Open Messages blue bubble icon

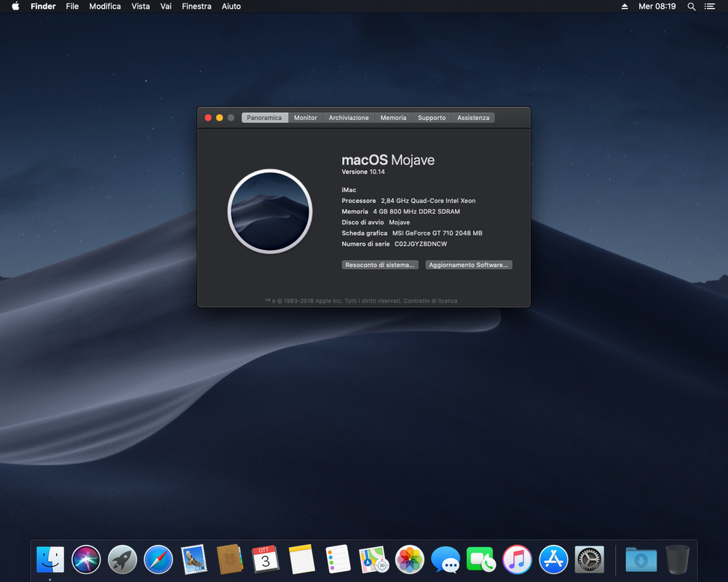tap(446, 559)
